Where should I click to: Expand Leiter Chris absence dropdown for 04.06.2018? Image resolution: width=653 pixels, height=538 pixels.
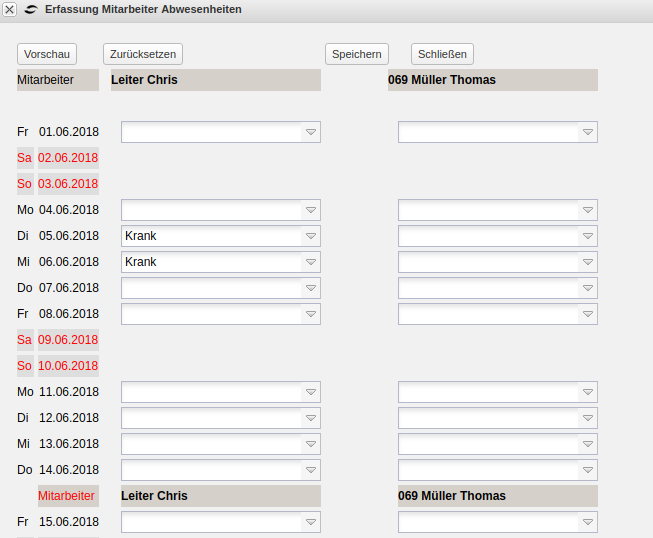(x=310, y=210)
